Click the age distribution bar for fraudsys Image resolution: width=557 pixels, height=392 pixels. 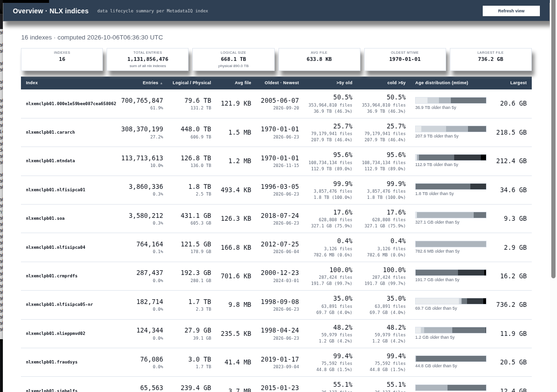(x=450, y=359)
